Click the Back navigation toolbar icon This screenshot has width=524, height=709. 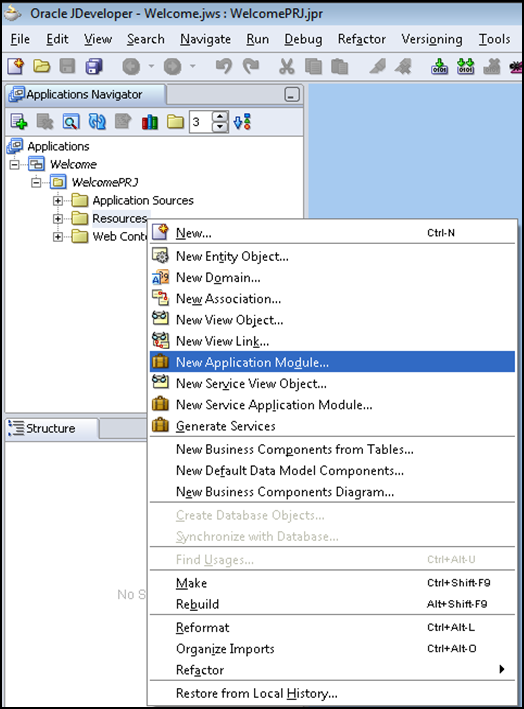(x=131, y=67)
